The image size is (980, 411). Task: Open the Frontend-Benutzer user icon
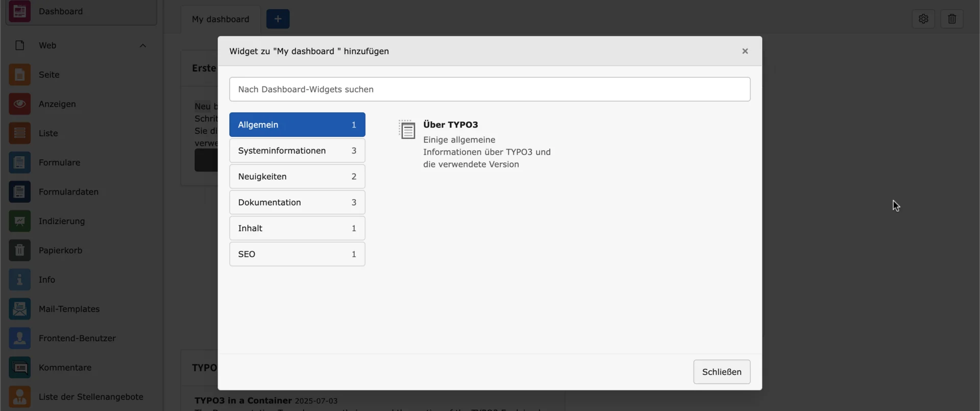pos(19,338)
